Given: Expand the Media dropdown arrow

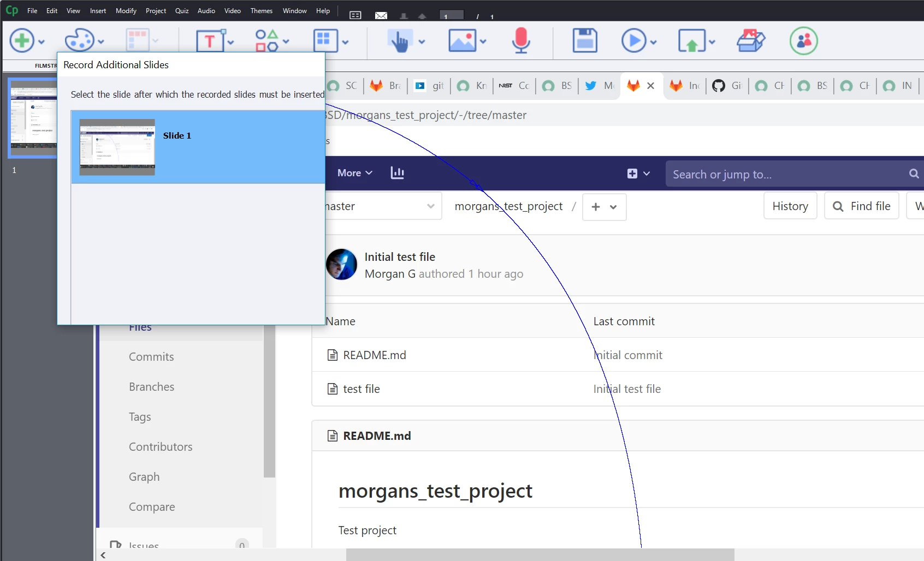Looking at the screenshot, I should (x=483, y=42).
